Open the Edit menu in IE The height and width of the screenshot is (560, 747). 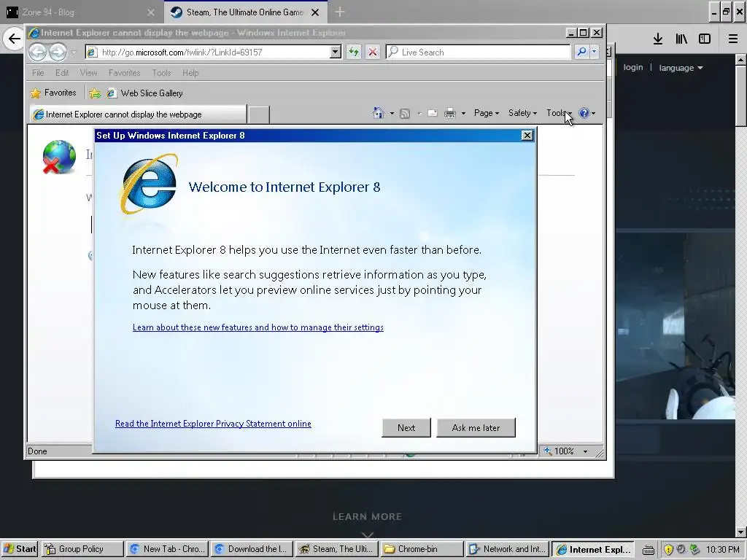coord(62,73)
